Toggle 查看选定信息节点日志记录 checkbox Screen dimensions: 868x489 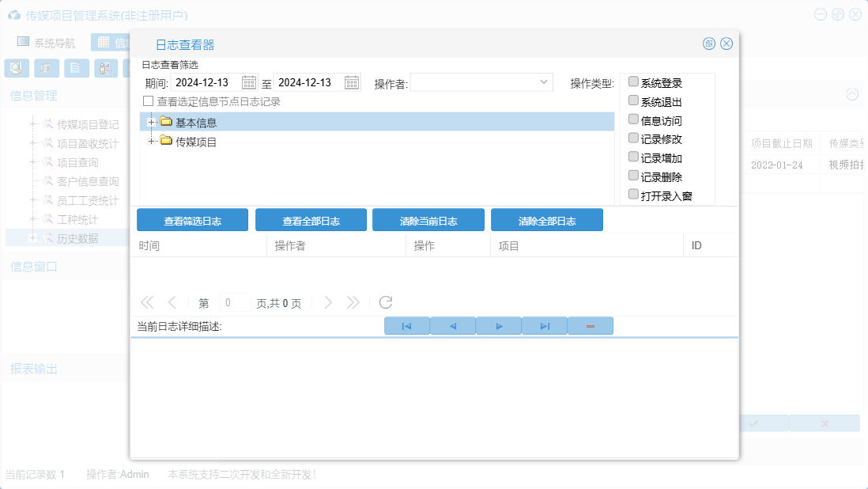pos(148,101)
